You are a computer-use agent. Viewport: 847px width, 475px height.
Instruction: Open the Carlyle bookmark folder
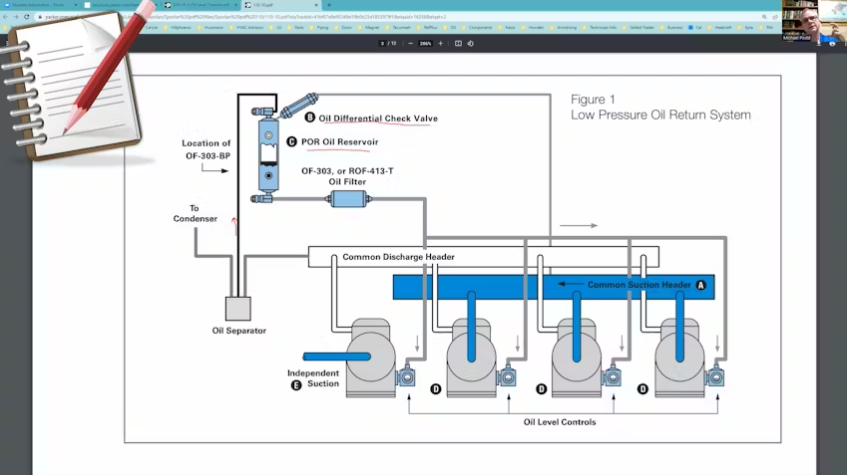pos(151,28)
